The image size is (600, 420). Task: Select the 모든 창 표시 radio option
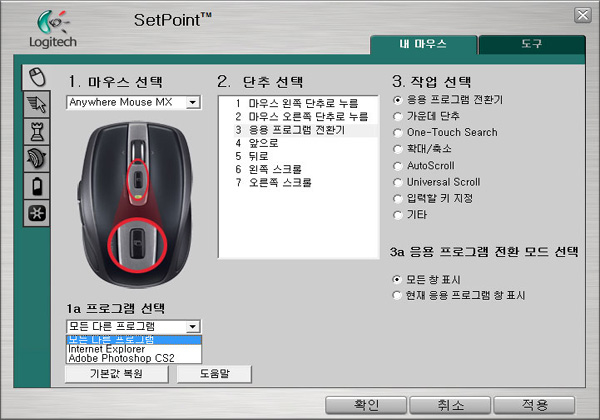point(397,280)
